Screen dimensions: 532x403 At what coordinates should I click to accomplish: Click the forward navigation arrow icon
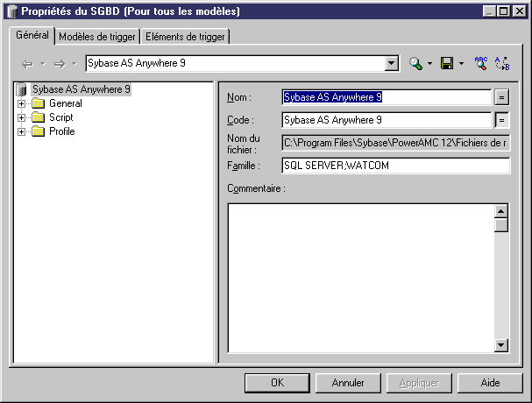[x=60, y=64]
